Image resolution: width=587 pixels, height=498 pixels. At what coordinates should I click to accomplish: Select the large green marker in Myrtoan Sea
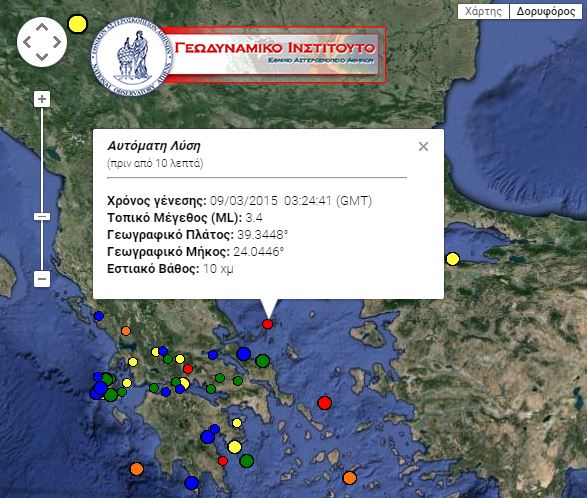point(246,461)
